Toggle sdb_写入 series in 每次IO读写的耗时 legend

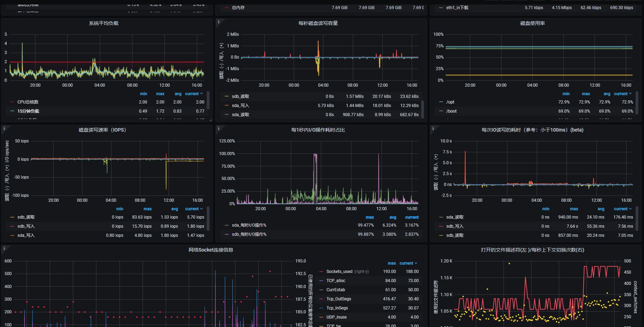pyautogui.click(x=455, y=226)
